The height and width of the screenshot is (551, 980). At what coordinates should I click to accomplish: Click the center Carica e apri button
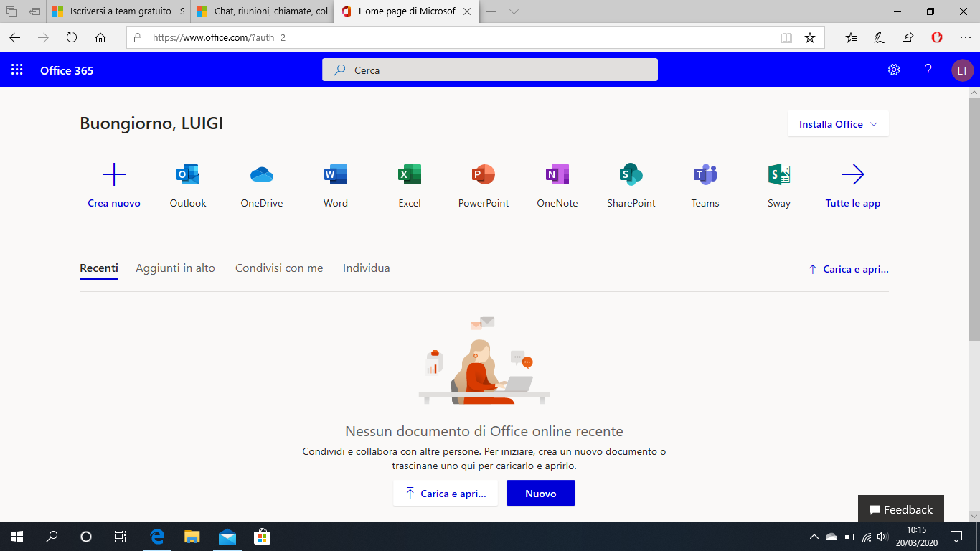coord(446,493)
